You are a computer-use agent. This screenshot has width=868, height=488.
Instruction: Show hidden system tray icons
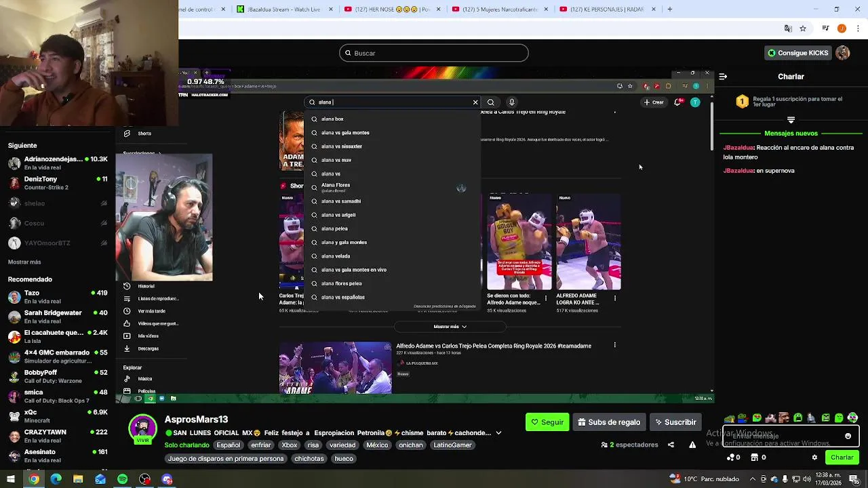(x=752, y=479)
